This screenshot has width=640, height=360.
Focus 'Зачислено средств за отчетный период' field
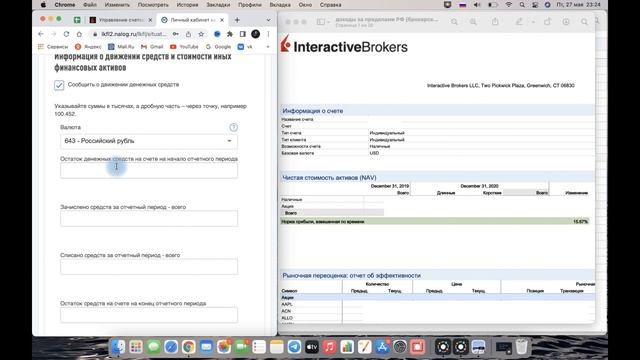coord(149,219)
